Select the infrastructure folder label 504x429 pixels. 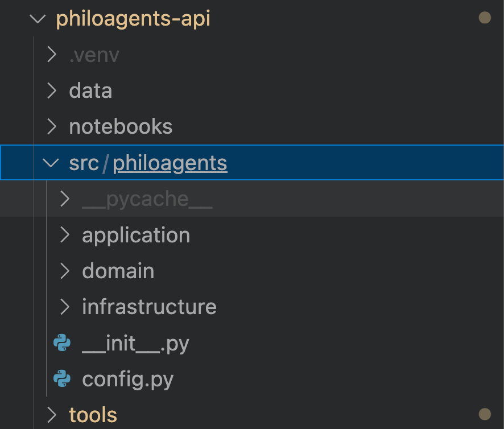click(x=149, y=307)
